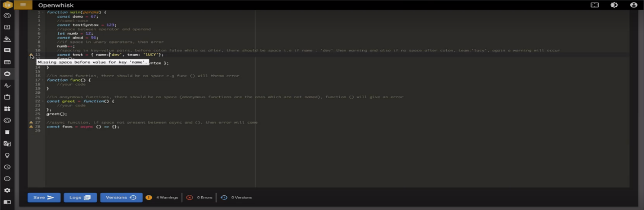Click the yellow app logo in top-left corner

click(7, 5)
